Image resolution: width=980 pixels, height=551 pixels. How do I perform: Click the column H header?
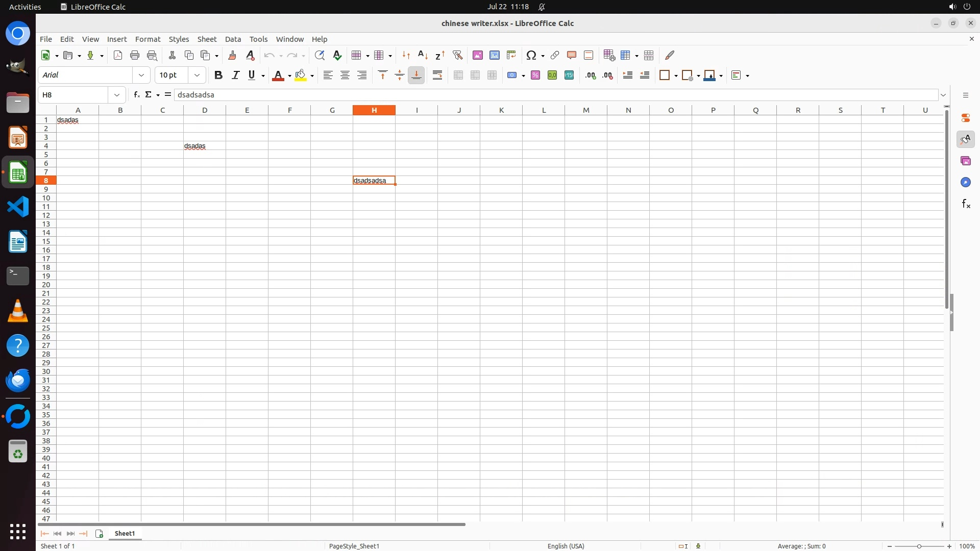point(374,110)
